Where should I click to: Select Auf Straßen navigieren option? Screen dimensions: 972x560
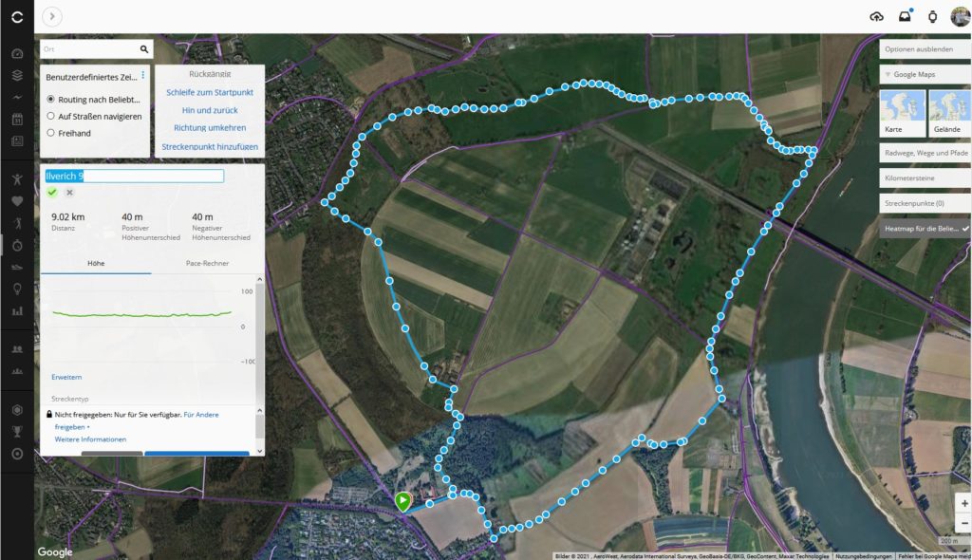pos(51,116)
